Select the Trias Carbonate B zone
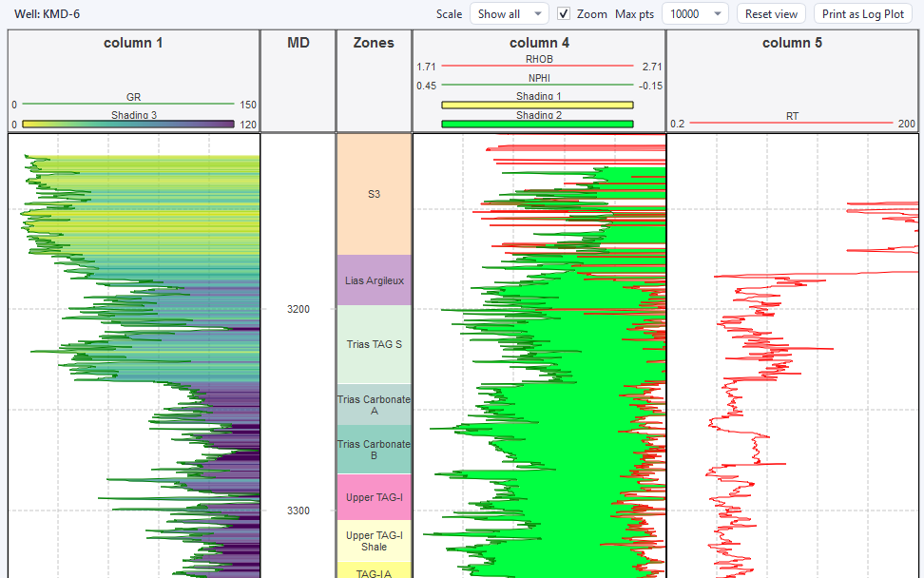Image resolution: width=924 pixels, height=578 pixels. click(x=374, y=450)
